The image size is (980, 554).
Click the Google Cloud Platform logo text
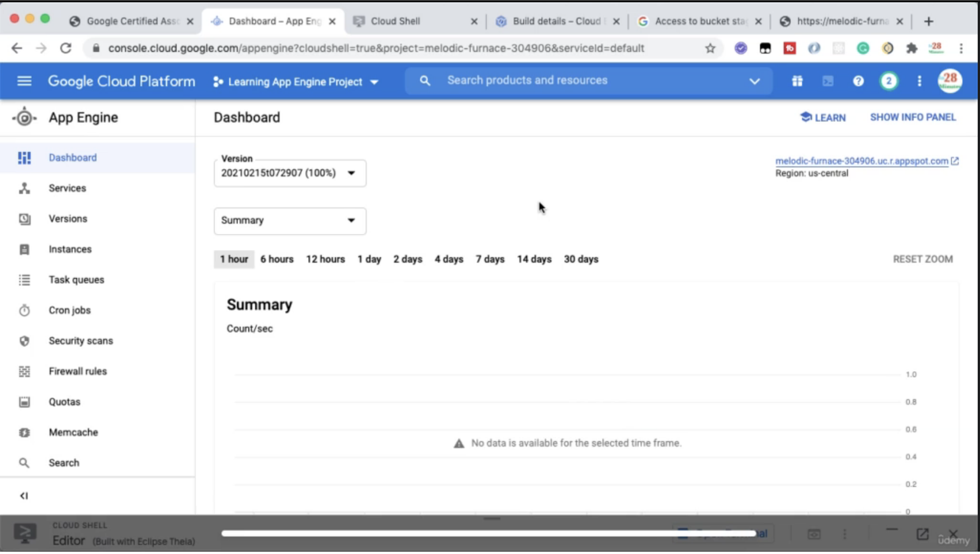pos(121,81)
